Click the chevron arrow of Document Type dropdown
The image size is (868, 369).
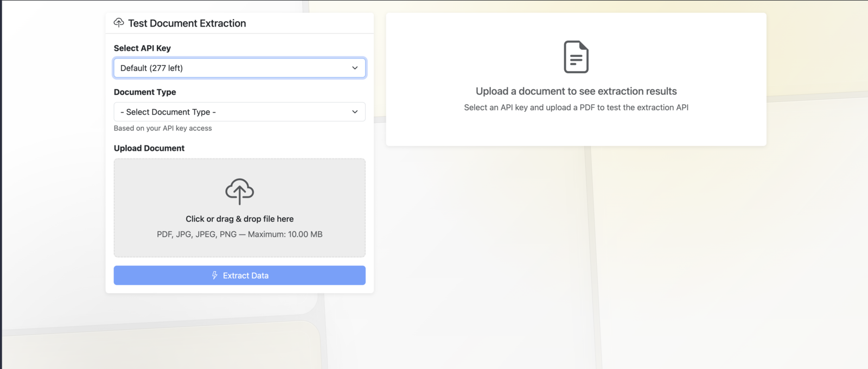coord(355,112)
